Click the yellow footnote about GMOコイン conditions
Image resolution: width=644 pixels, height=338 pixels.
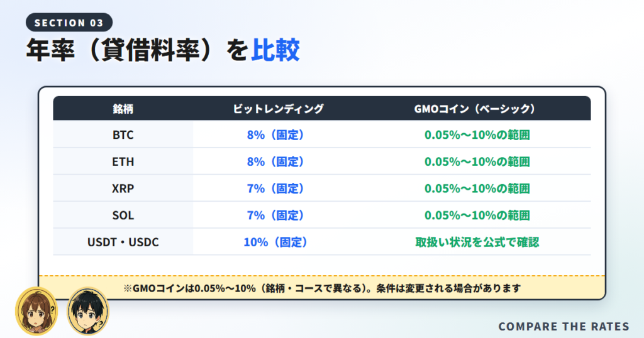tap(322, 288)
